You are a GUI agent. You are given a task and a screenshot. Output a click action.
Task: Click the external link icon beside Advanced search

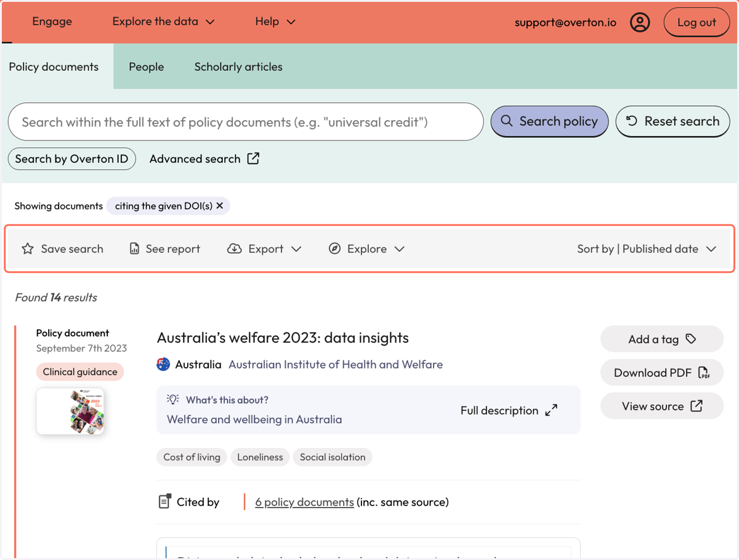tap(253, 158)
